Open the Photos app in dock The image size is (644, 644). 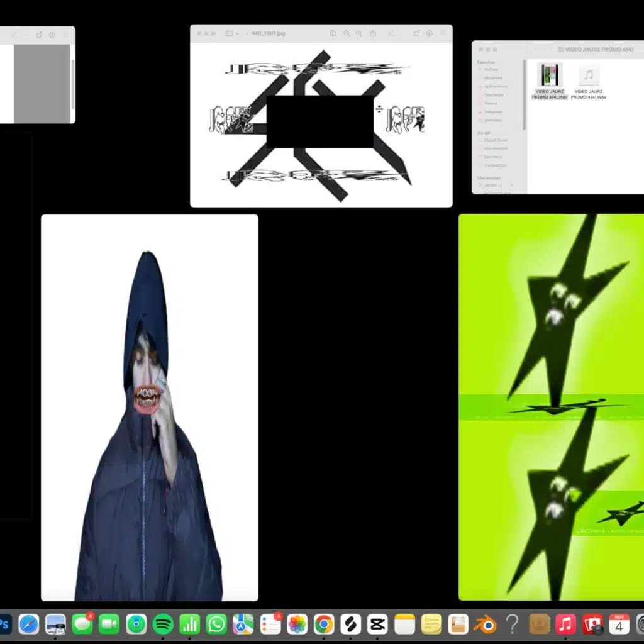click(x=297, y=624)
